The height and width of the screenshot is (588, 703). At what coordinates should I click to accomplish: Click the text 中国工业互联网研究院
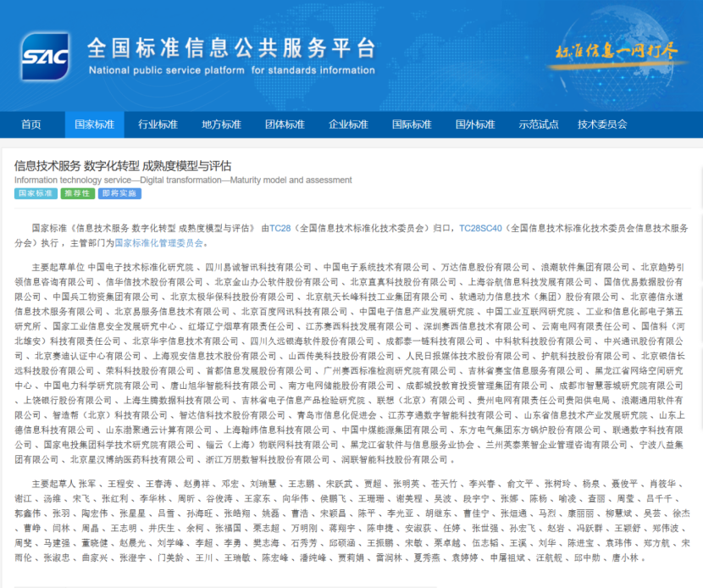(x=530, y=312)
